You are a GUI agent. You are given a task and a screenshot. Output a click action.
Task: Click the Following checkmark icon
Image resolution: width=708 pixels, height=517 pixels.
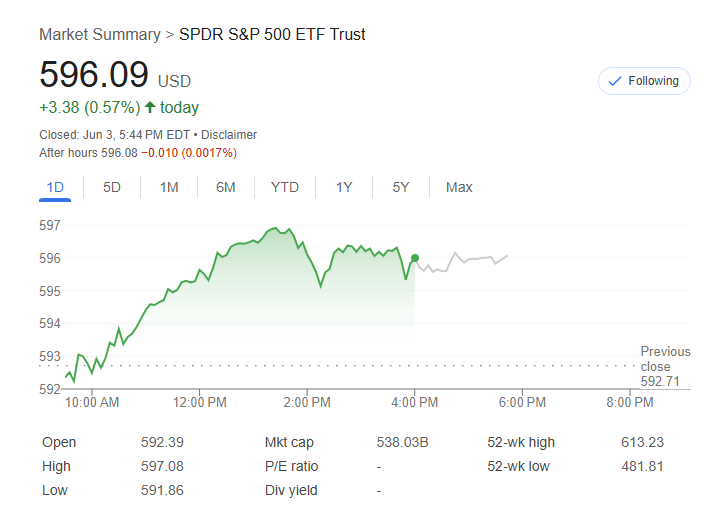615,81
